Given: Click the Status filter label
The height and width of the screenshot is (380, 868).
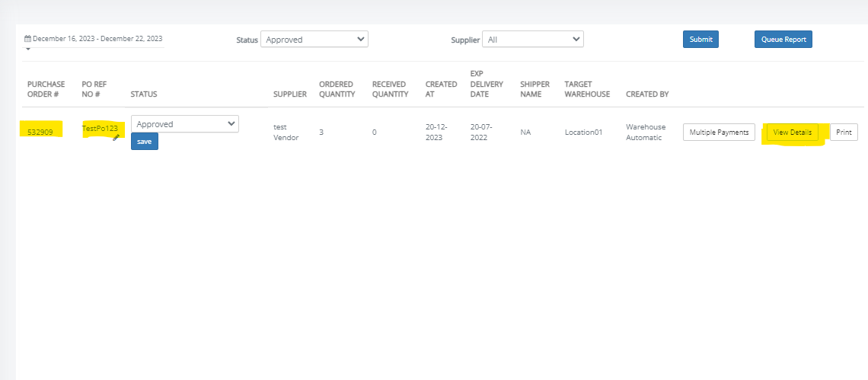Looking at the screenshot, I should coord(247,40).
